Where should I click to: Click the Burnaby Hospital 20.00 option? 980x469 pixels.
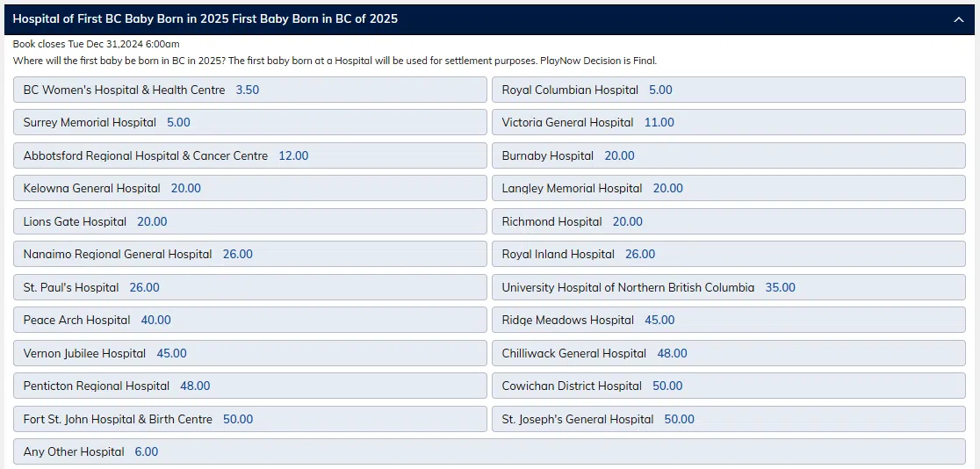tap(728, 155)
